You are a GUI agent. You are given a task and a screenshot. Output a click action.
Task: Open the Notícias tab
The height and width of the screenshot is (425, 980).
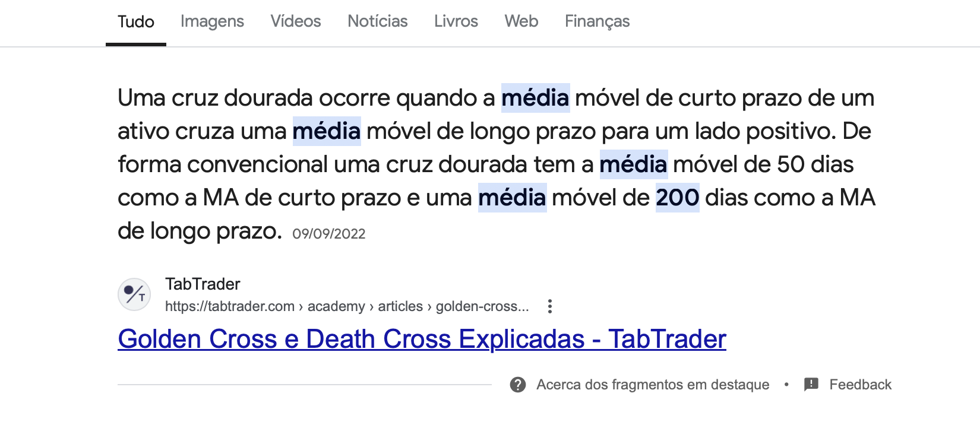click(x=378, y=21)
